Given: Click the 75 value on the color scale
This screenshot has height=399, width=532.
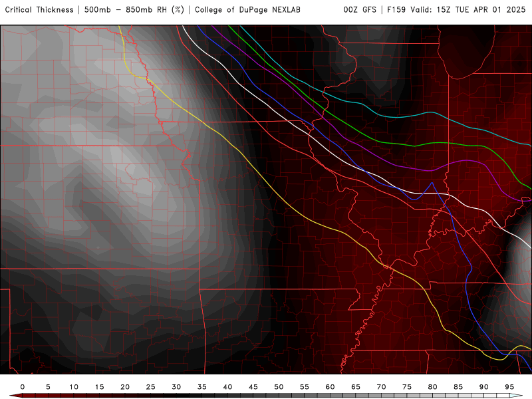Looking at the screenshot, I should click(x=407, y=387).
